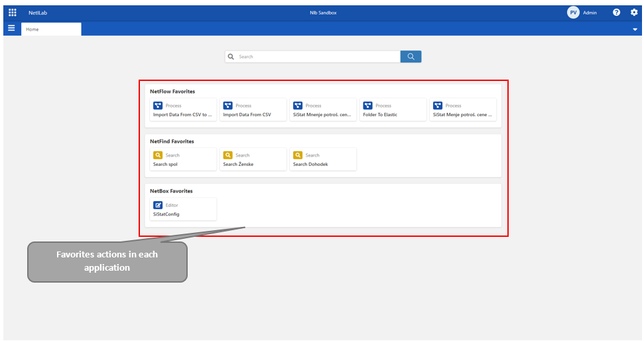Open SiStat Mnenje potroš. process card
The width and height of the screenshot is (644, 341).
pyautogui.click(x=323, y=110)
